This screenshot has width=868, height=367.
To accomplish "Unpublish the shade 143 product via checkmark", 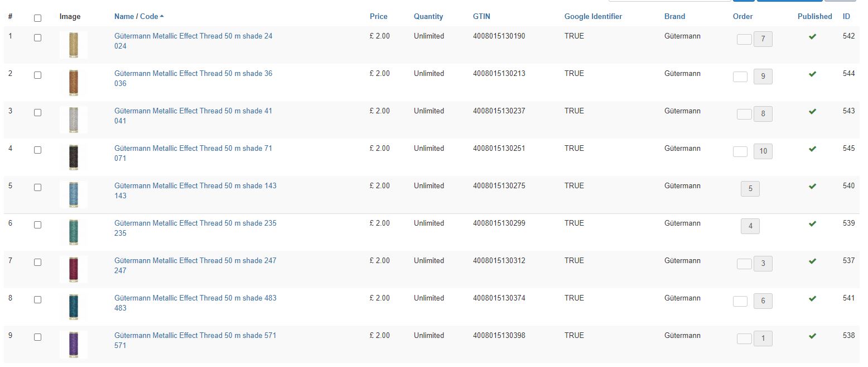I will point(812,187).
